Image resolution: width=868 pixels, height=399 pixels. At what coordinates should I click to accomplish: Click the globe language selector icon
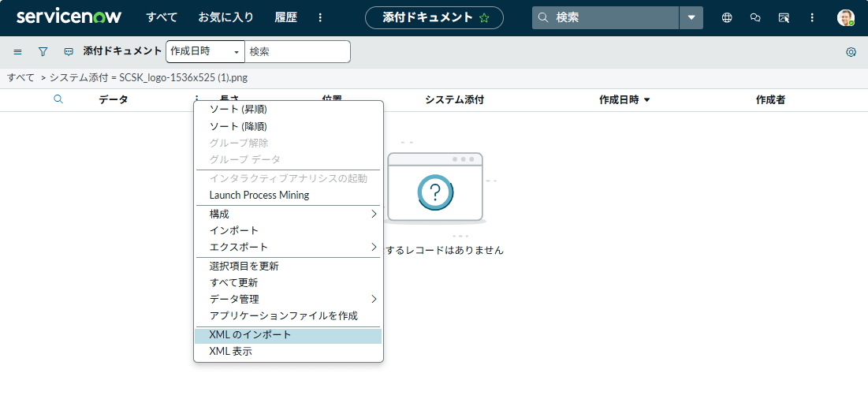(x=727, y=17)
